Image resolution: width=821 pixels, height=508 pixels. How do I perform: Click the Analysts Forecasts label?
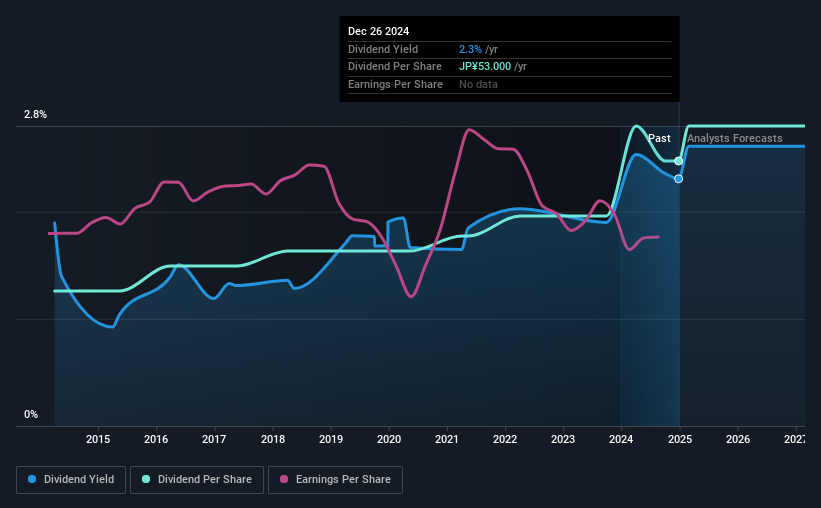pyautogui.click(x=735, y=138)
